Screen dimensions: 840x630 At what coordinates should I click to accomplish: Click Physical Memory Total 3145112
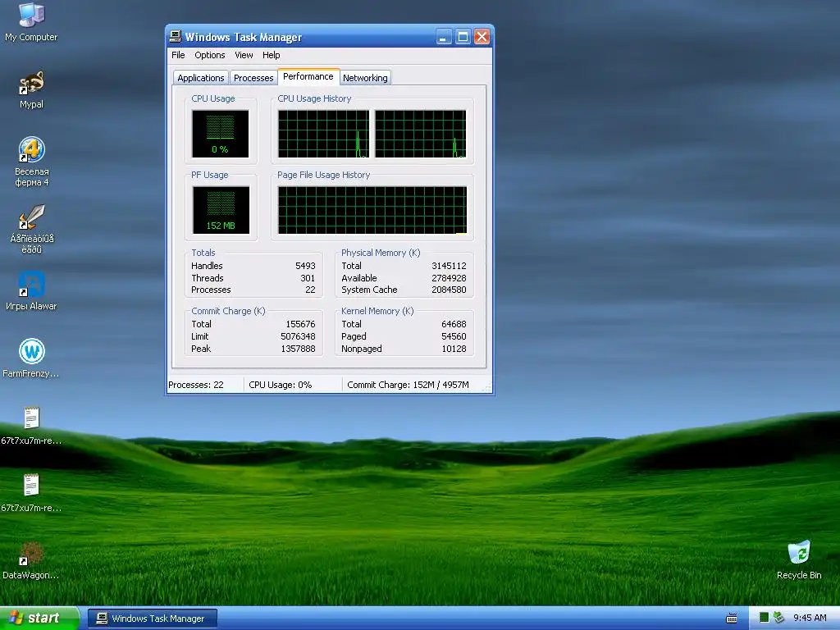pyautogui.click(x=449, y=266)
